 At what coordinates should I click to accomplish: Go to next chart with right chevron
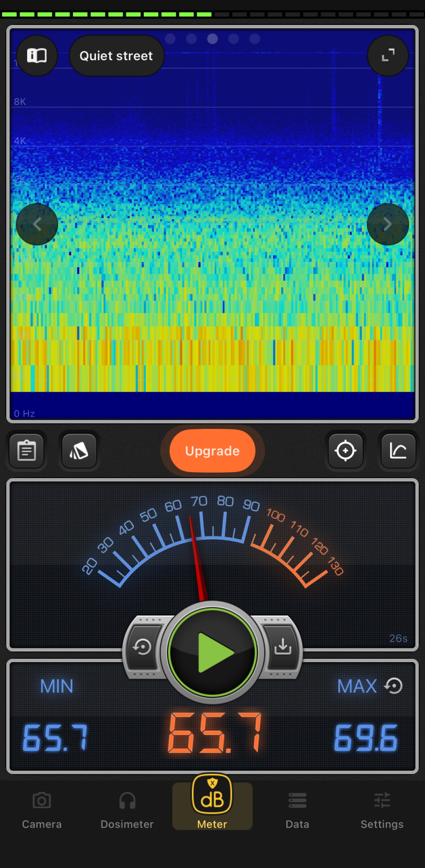click(x=388, y=224)
